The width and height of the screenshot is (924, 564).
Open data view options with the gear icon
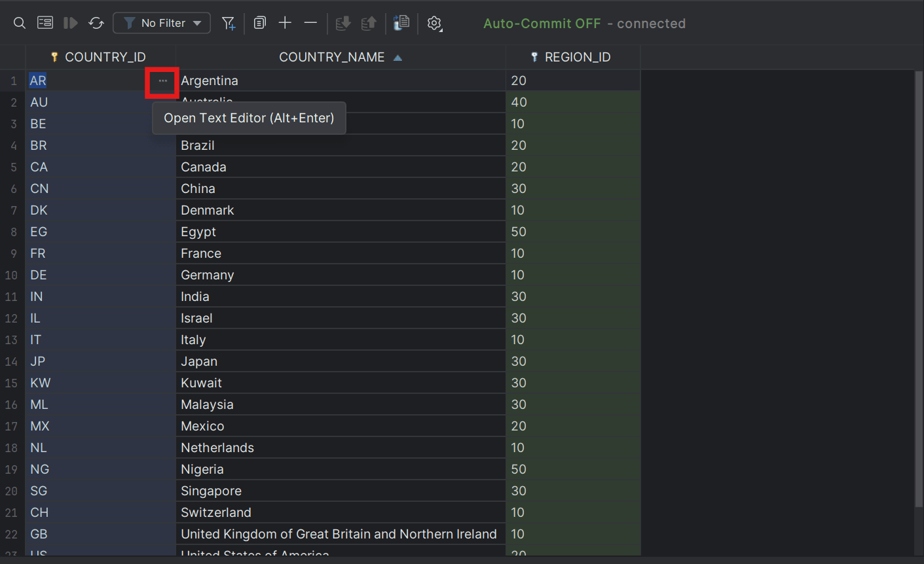pos(433,23)
